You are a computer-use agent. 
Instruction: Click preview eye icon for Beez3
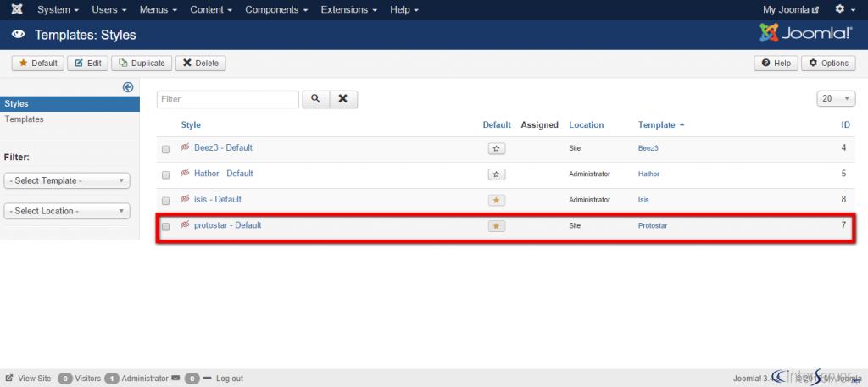pos(186,147)
